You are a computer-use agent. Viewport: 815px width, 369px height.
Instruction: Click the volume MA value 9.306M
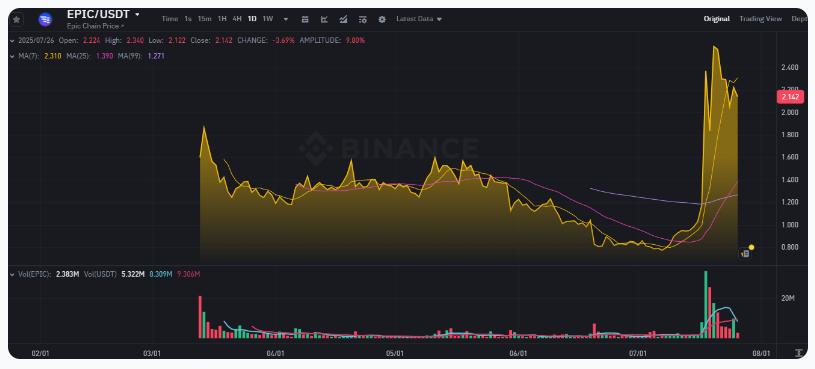click(189, 274)
